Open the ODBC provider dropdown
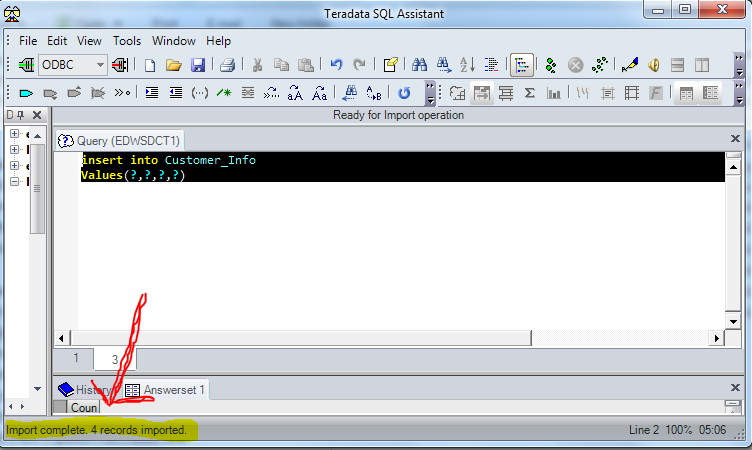752x450 pixels. (100, 65)
